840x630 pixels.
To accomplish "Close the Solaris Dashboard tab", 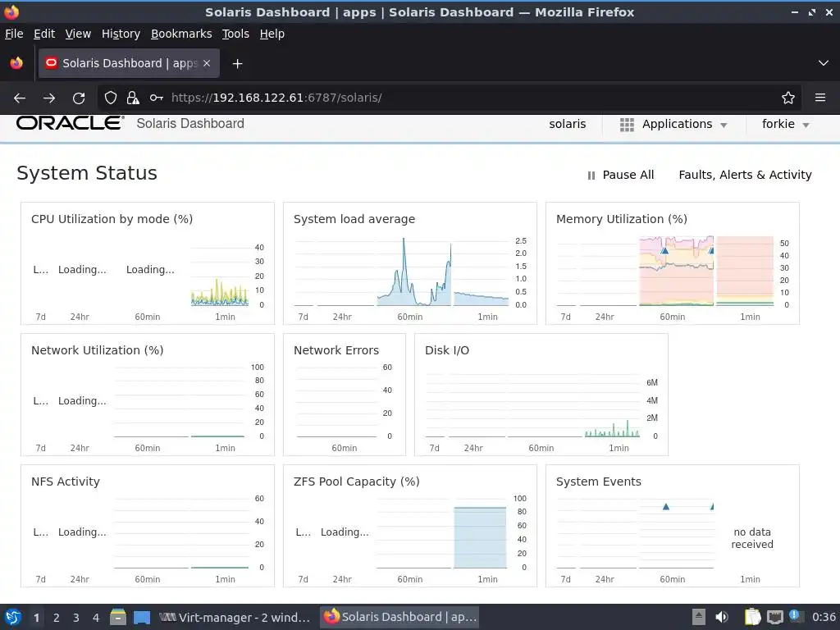I will [207, 63].
